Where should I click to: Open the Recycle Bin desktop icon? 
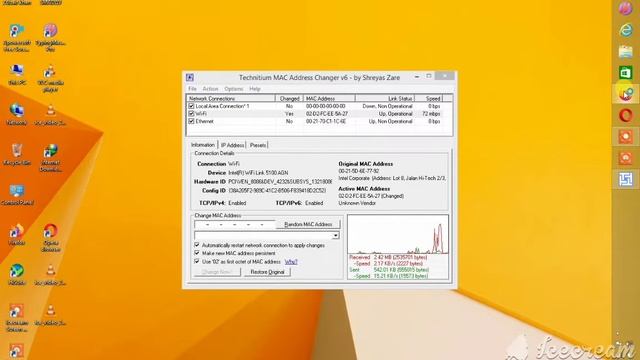pyautogui.click(x=17, y=155)
